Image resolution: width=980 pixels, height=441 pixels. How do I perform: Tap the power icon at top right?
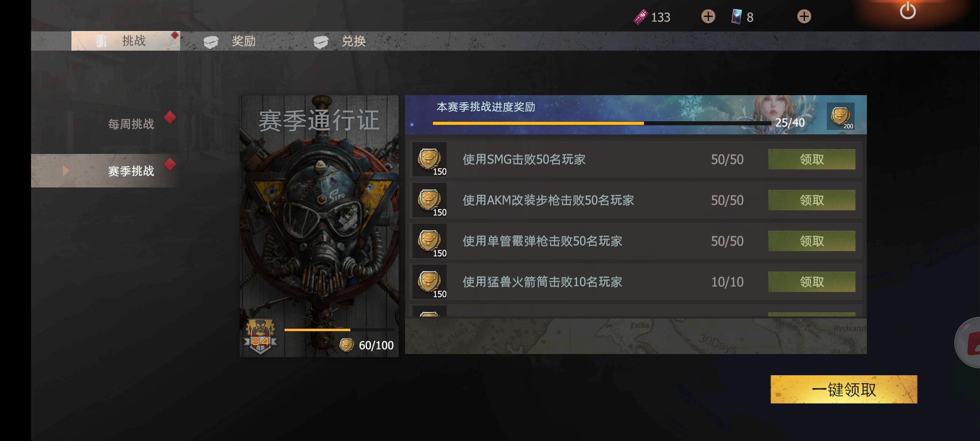907,10
